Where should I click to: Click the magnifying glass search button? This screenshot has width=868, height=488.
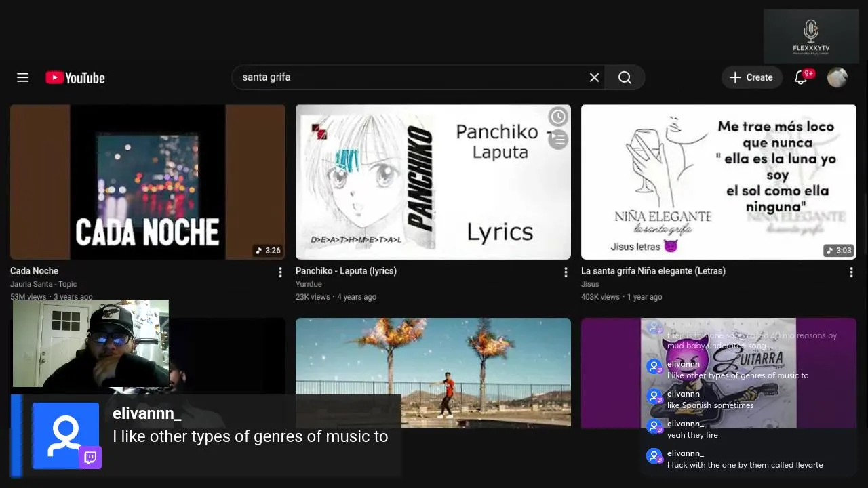(625, 77)
